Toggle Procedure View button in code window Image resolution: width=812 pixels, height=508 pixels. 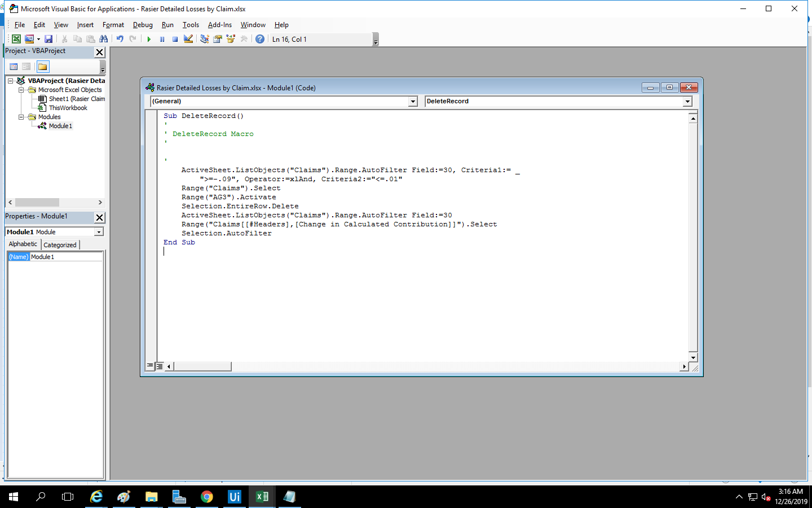pos(150,366)
